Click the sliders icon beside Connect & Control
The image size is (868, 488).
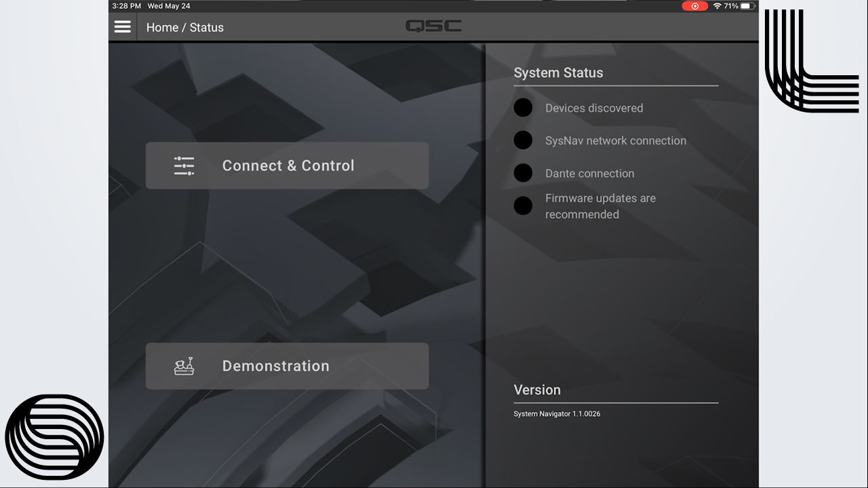tap(184, 166)
